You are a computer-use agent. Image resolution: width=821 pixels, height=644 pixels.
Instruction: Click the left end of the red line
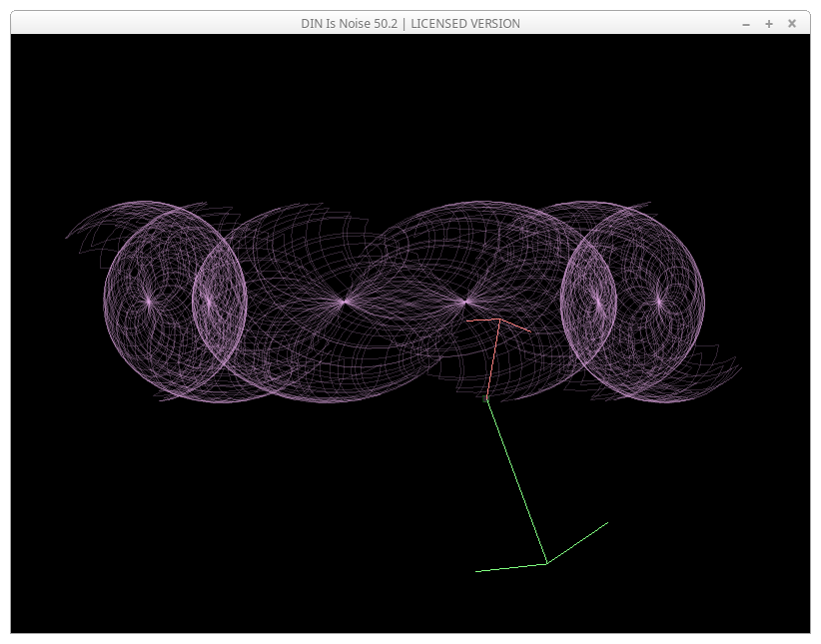(x=467, y=322)
